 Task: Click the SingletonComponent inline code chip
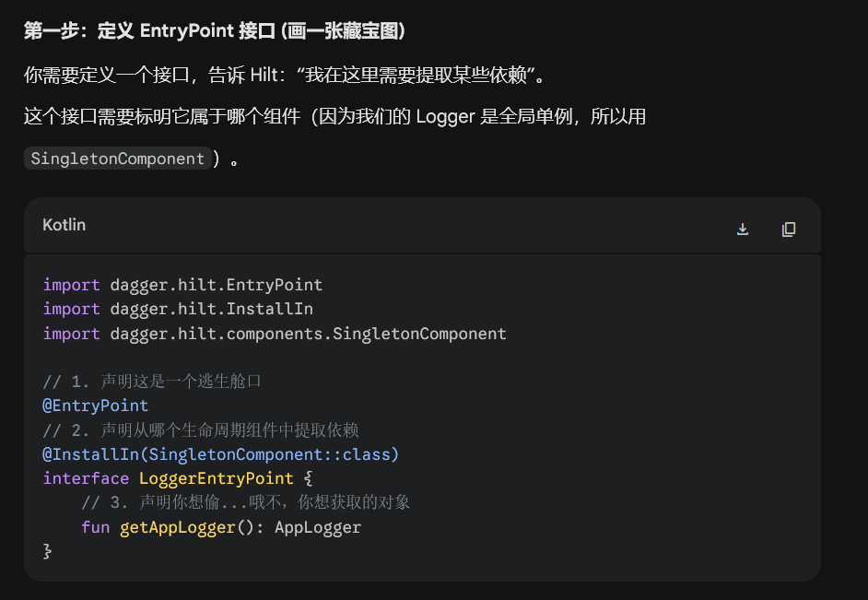(x=117, y=159)
